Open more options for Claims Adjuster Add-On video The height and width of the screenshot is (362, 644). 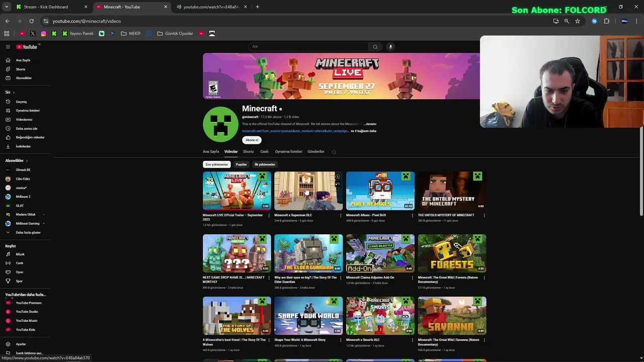(x=412, y=278)
